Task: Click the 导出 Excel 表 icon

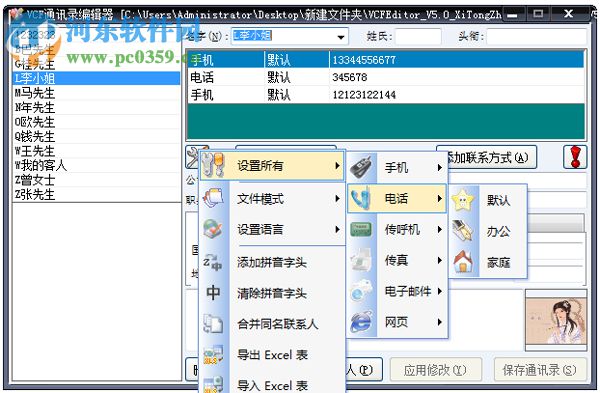Action: pos(213,354)
